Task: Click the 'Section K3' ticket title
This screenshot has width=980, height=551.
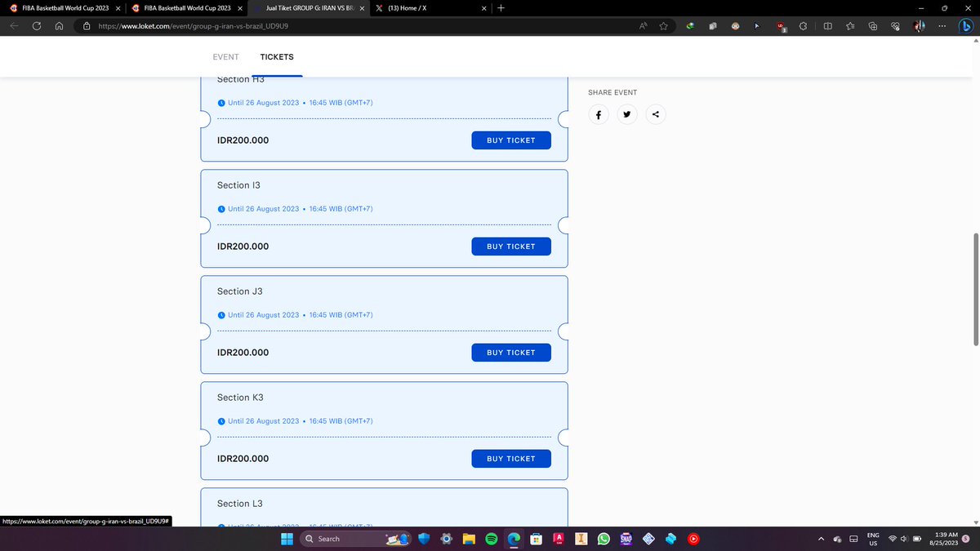Action: (240, 398)
